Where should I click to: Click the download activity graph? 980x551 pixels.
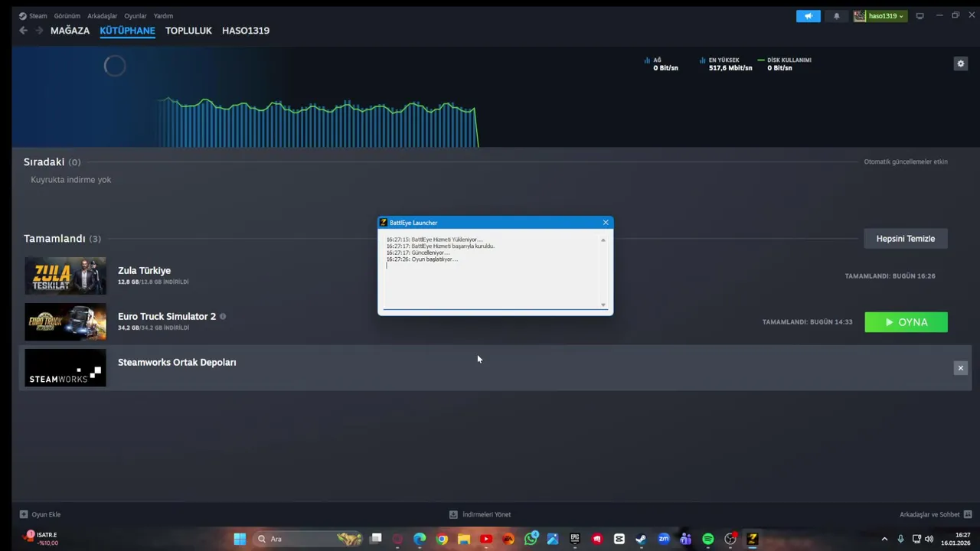point(318,121)
